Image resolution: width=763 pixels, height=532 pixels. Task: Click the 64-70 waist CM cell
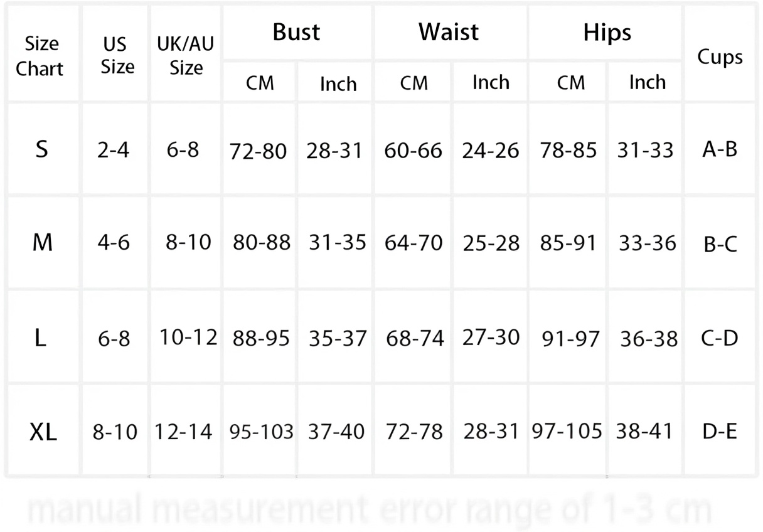point(414,243)
